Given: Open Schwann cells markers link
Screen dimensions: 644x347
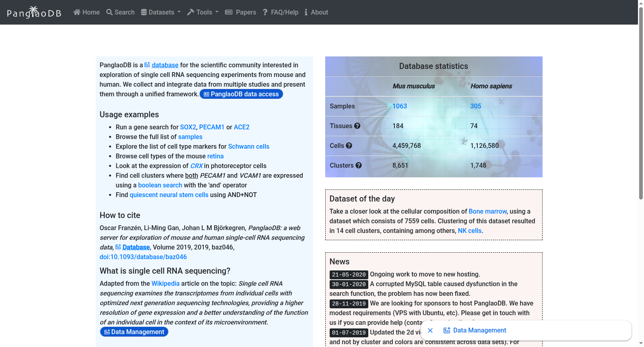Looking at the screenshot, I should (249, 146).
